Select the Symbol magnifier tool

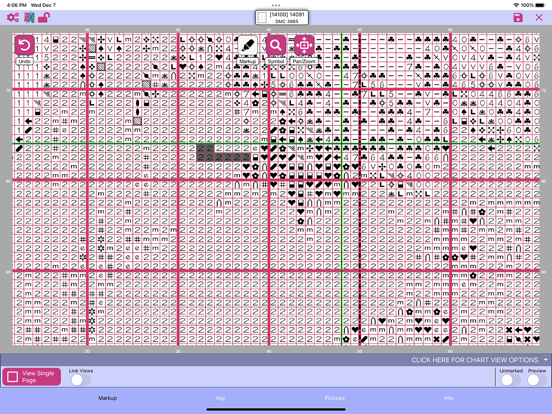point(276,45)
